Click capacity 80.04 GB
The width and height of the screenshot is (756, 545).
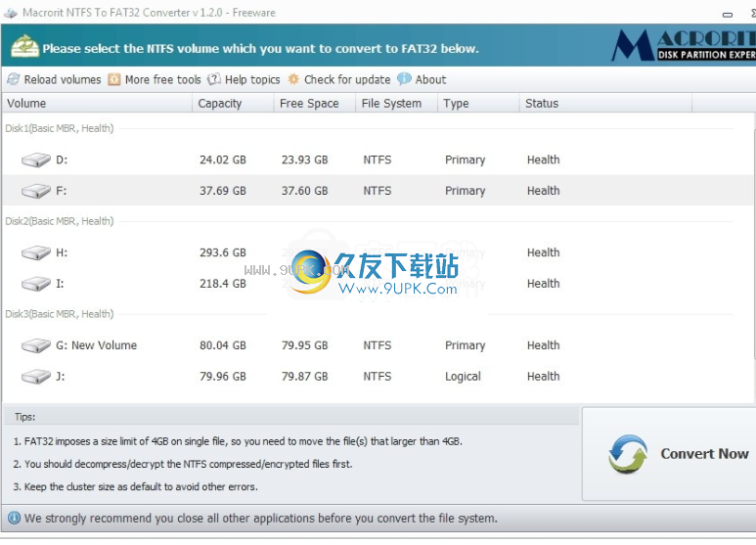(223, 345)
